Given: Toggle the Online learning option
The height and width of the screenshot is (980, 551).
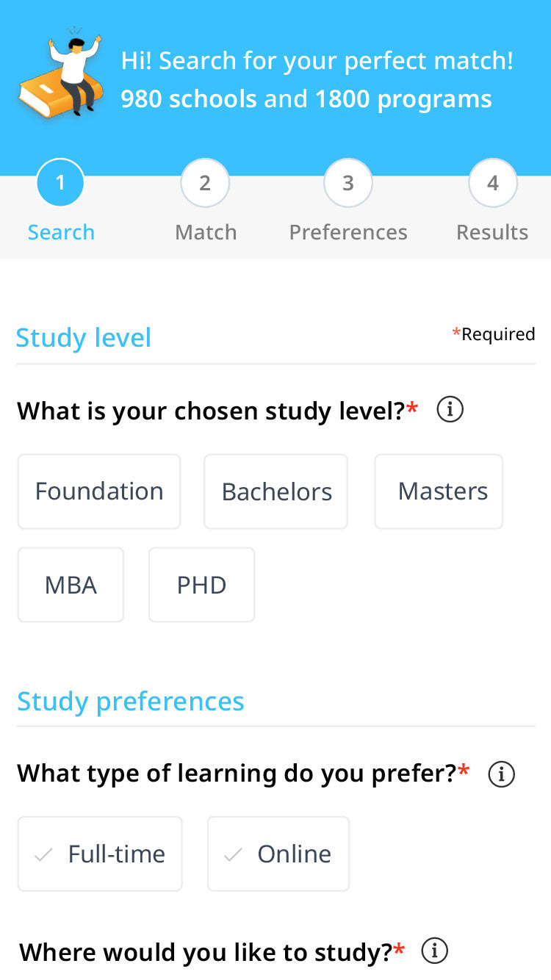Looking at the screenshot, I should pyautogui.click(x=278, y=854).
